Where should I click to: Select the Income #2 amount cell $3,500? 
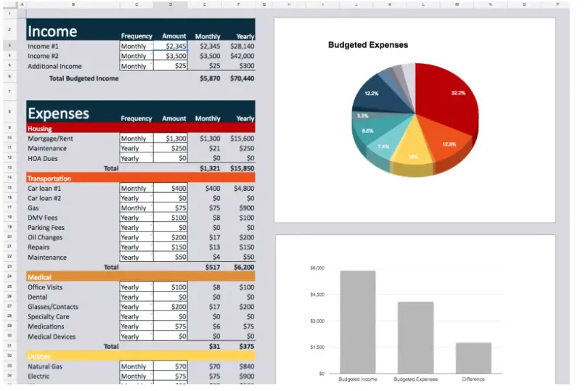click(171, 56)
